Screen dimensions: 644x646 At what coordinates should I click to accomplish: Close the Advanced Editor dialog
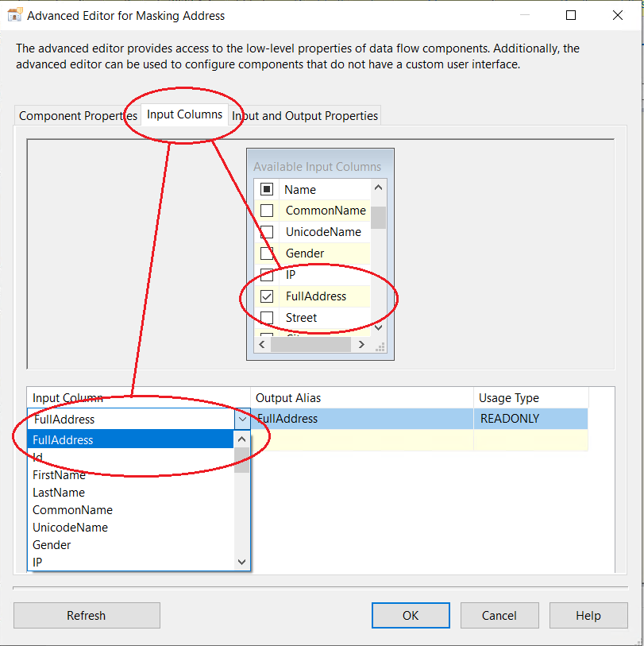click(x=618, y=15)
